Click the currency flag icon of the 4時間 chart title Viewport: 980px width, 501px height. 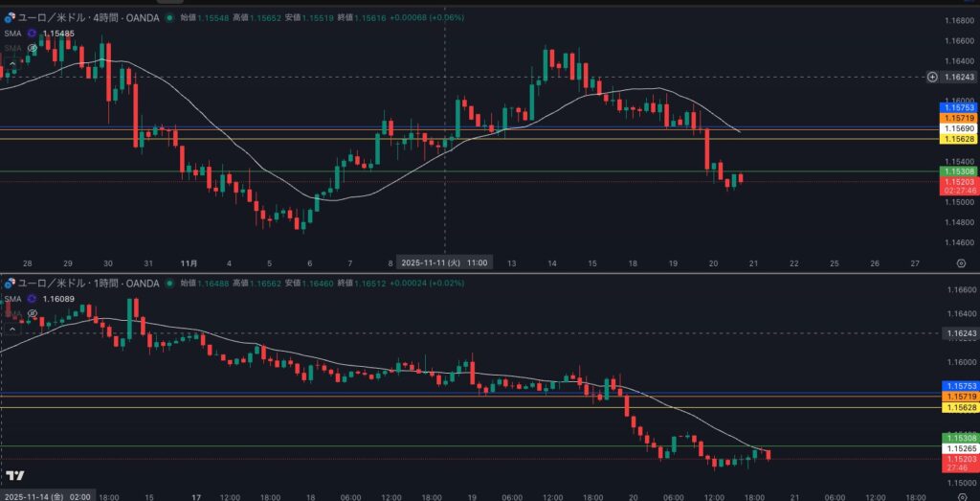pos(10,17)
